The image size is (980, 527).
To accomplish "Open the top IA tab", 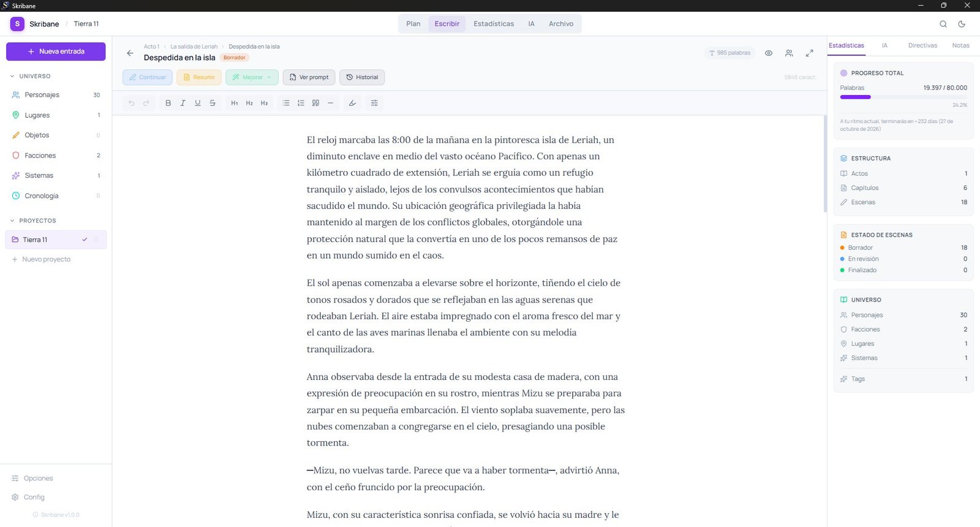I will click(531, 24).
